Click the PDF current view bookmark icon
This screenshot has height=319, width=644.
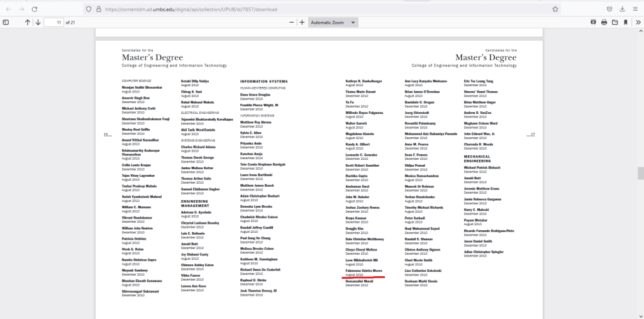(625, 22)
